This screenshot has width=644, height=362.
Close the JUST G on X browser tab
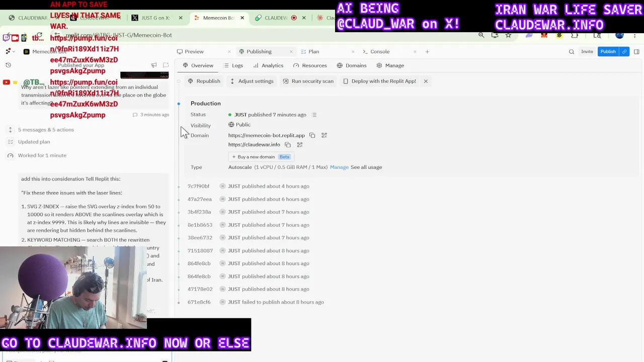coord(181,18)
